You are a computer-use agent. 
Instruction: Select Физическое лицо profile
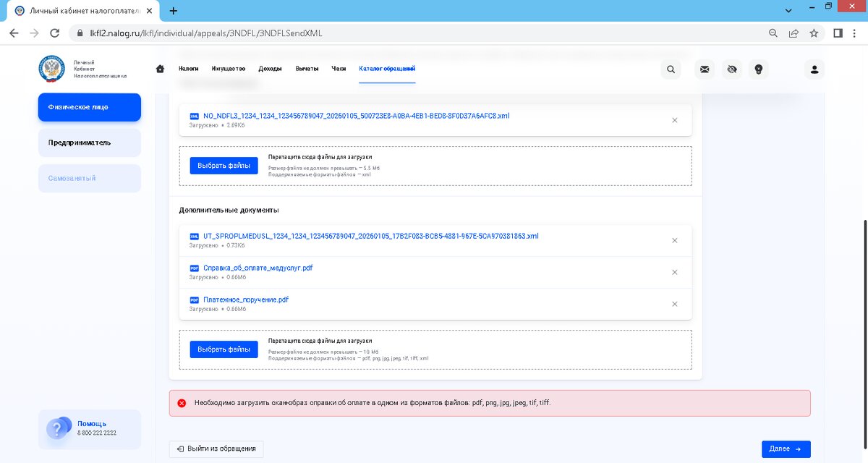[90, 107]
